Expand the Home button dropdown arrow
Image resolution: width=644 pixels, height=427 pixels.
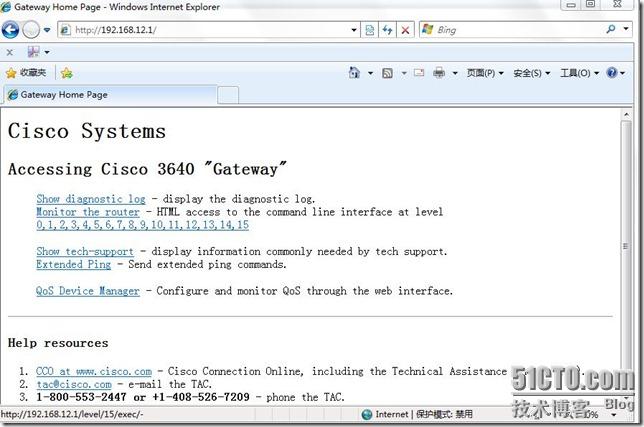pyautogui.click(x=370, y=73)
